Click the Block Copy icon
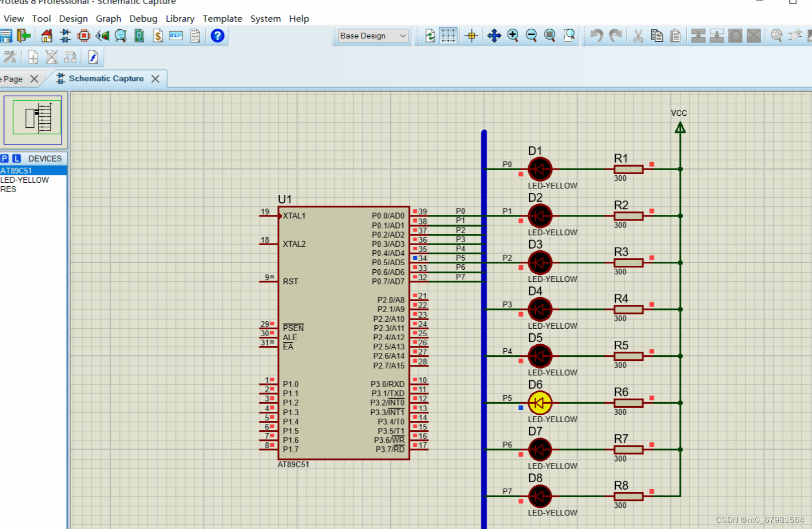 pyautogui.click(x=698, y=36)
